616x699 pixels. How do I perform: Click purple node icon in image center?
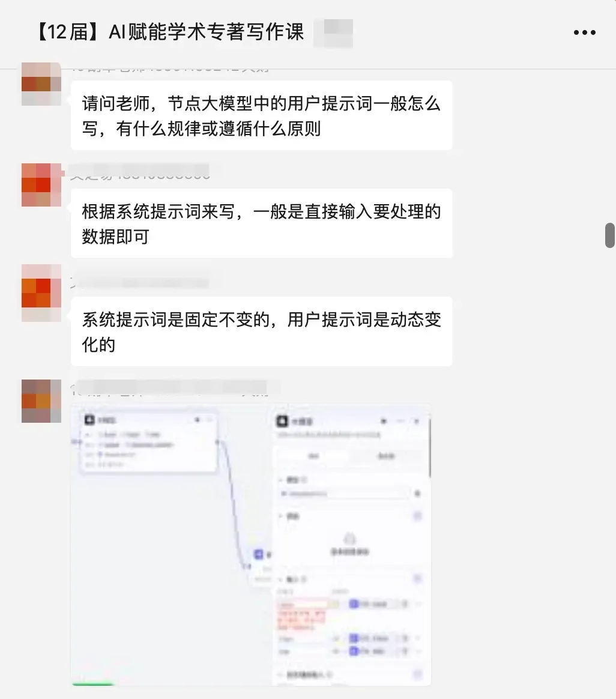[x=259, y=554]
